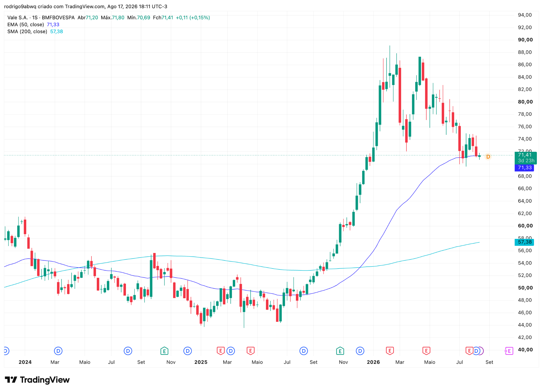The image size is (543, 392).
Task: Click the +0,11 (+0,15%) change value
Action: click(193, 18)
